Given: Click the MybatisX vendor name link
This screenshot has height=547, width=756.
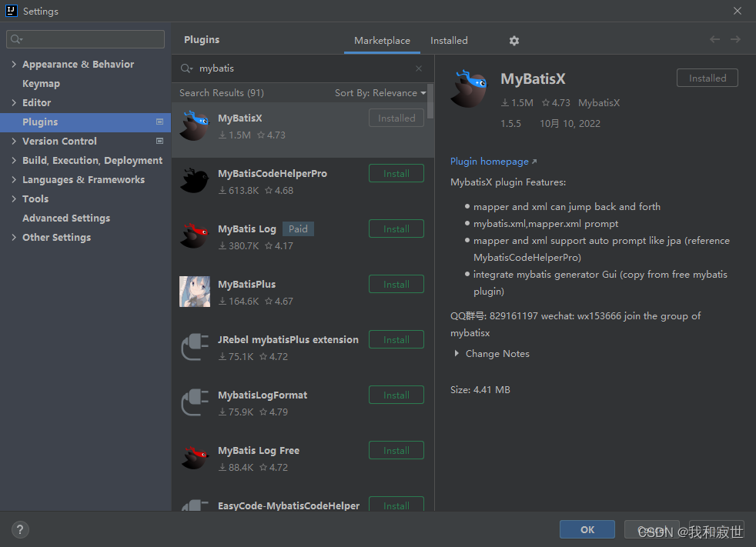Looking at the screenshot, I should point(599,102).
